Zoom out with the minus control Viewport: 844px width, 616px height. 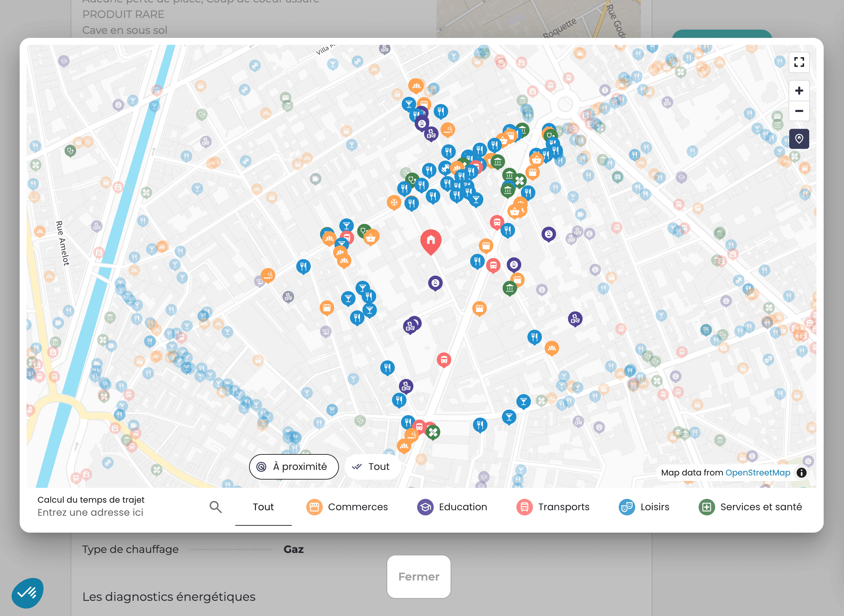799,111
